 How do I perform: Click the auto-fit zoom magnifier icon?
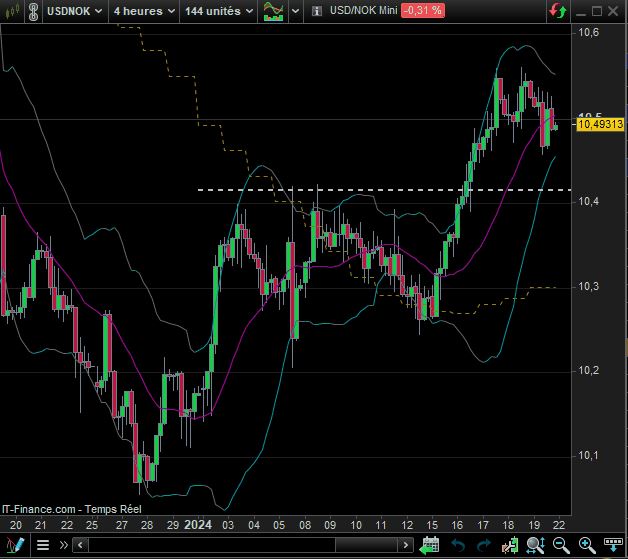click(x=536, y=545)
